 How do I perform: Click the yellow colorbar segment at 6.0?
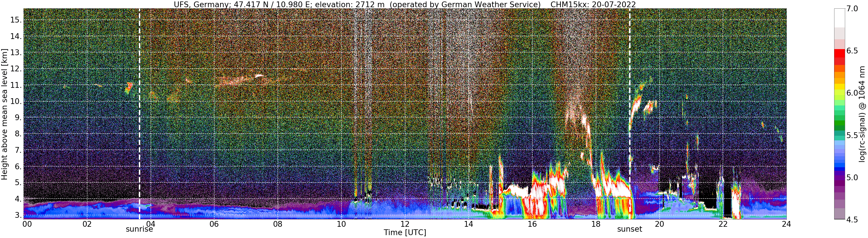point(839,87)
